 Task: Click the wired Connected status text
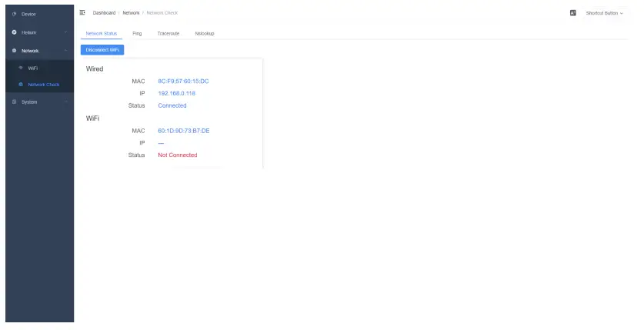point(172,105)
